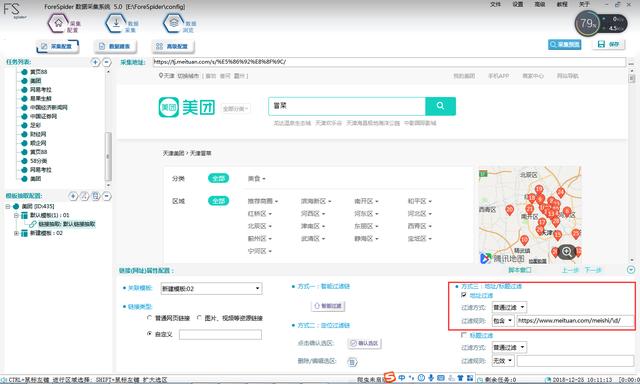Image resolution: width=640 pixels, height=384 pixels.
Task: Open the 脚本窗口 link
Action: click(x=519, y=270)
